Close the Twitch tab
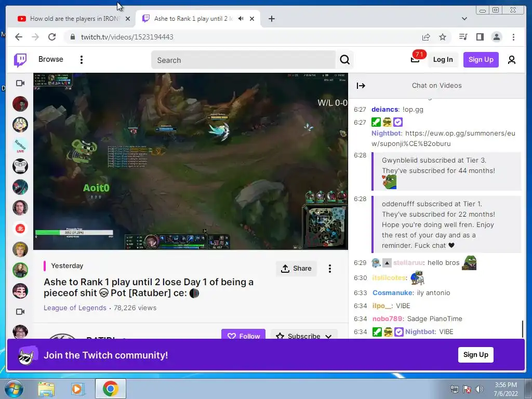The width and height of the screenshot is (532, 399). point(252,19)
